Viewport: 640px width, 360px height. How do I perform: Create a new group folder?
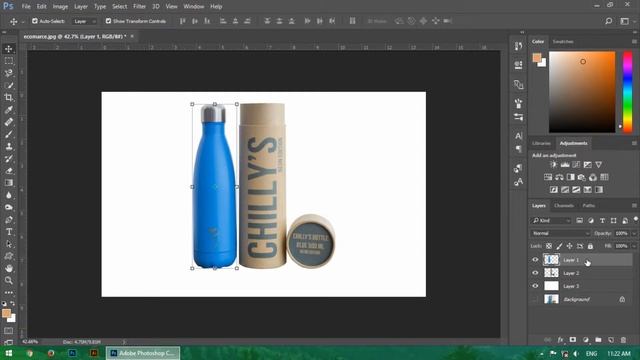[598, 340]
